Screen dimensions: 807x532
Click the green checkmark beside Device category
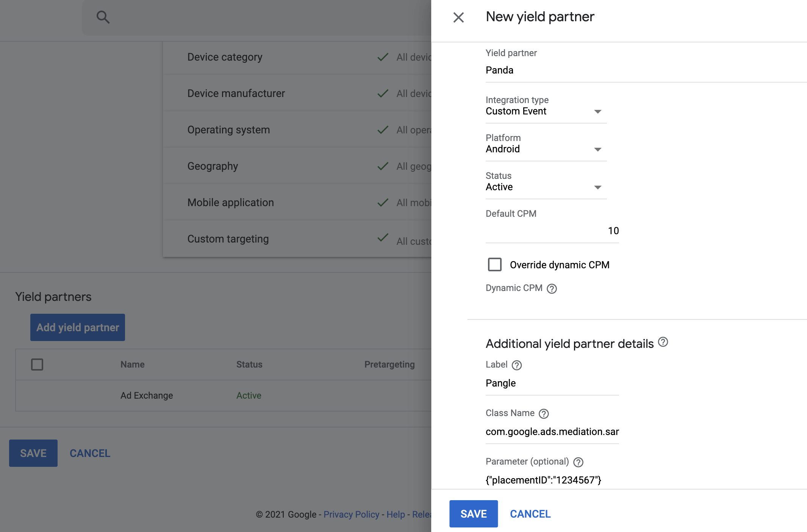[383, 56]
